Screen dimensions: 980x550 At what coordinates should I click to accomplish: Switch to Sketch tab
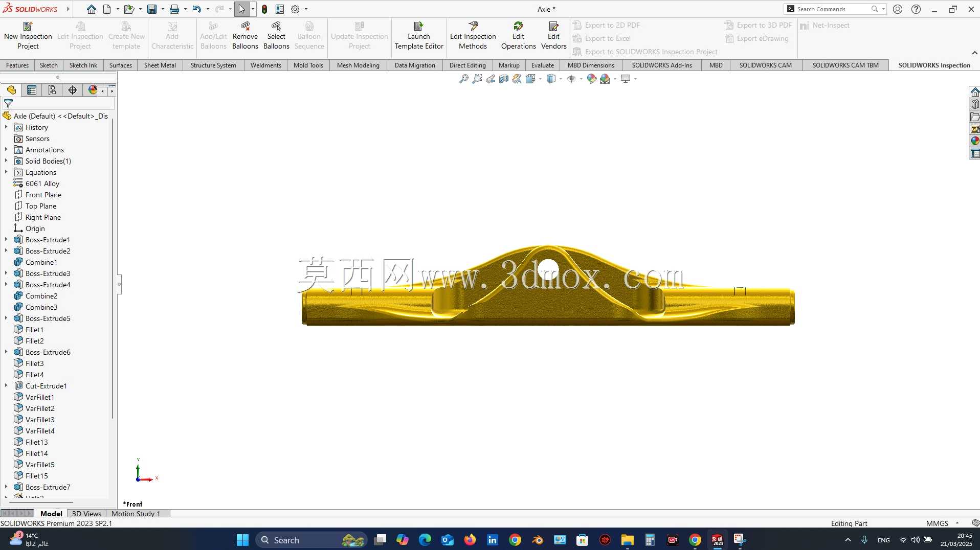[49, 65]
